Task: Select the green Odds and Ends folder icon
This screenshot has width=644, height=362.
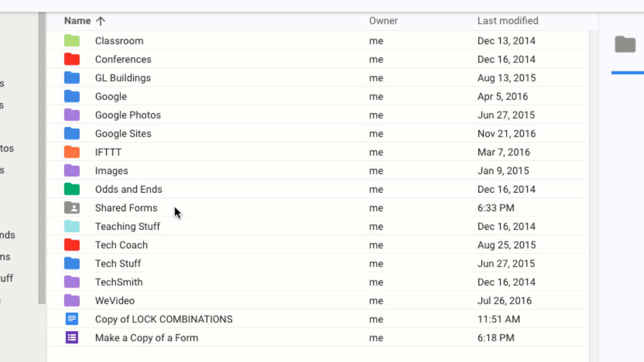Action: (x=72, y=190)
